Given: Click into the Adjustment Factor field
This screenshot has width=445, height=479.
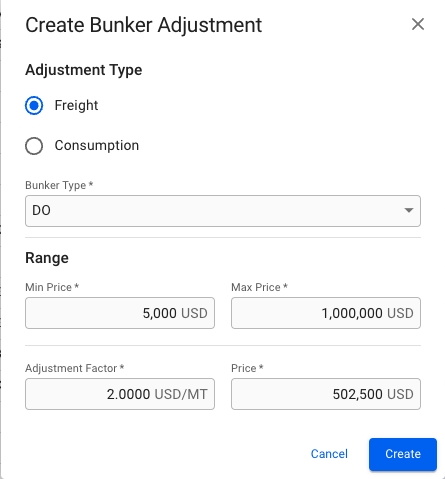Looking at the screenshot, I should click(x=120, y=394).
